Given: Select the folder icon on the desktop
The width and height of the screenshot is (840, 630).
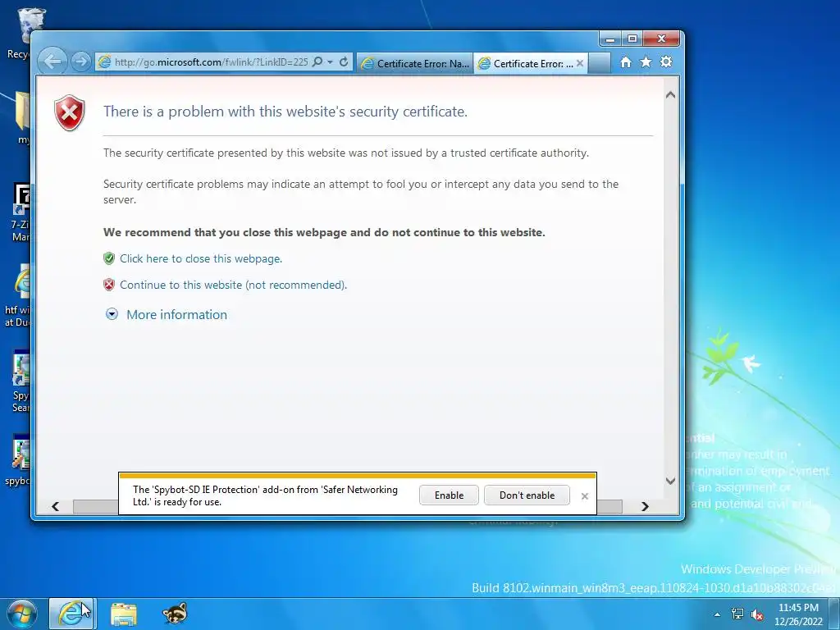Looking at the screenshot, I should click(22, 118).
